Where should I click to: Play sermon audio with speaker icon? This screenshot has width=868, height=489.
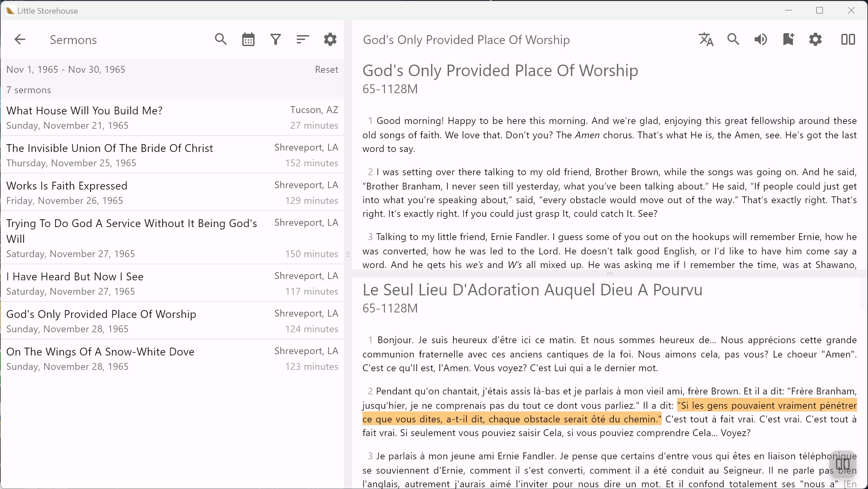tap(761, 40)
